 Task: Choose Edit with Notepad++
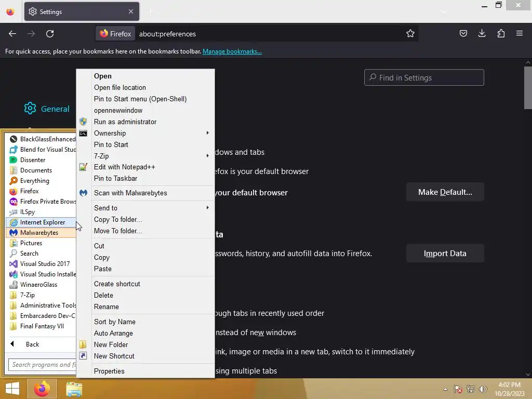pos(145,167)
